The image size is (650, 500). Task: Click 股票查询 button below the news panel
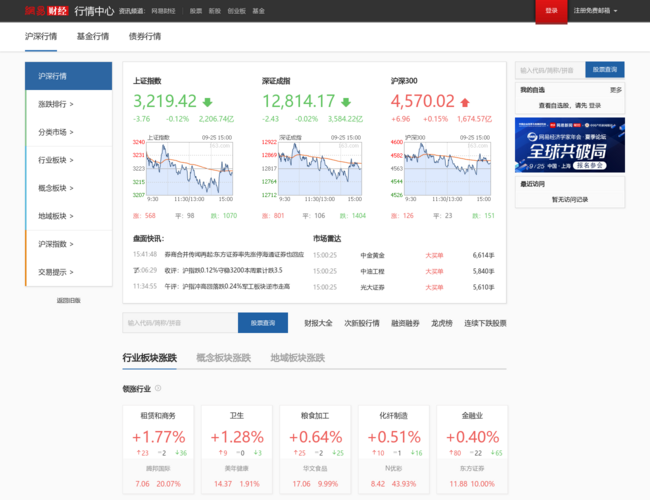(263, 323)
